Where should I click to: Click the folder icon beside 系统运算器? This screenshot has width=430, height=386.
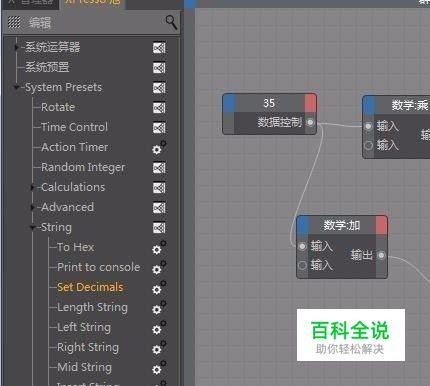159,48
